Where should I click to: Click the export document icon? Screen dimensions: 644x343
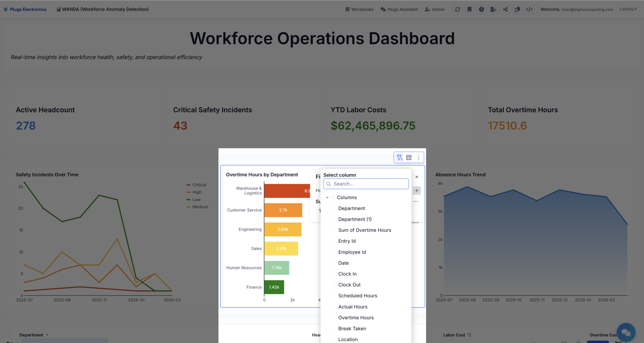coord(493,9)
